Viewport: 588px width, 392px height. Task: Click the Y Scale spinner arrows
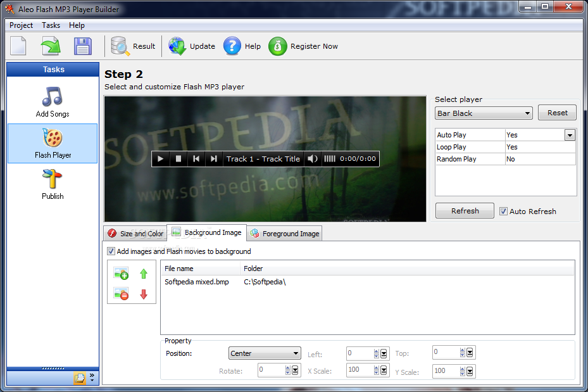tap(463, 371)
